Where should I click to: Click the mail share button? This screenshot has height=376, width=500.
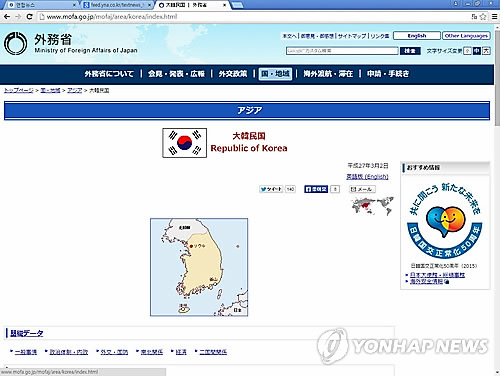pos(362,189)
